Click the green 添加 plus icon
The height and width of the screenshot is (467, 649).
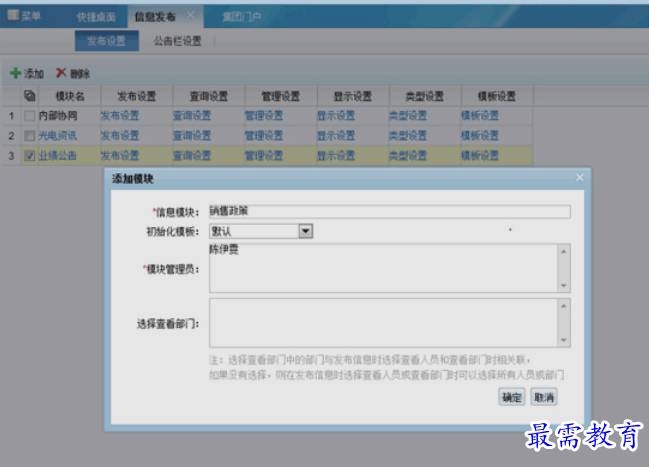(15, 73)
